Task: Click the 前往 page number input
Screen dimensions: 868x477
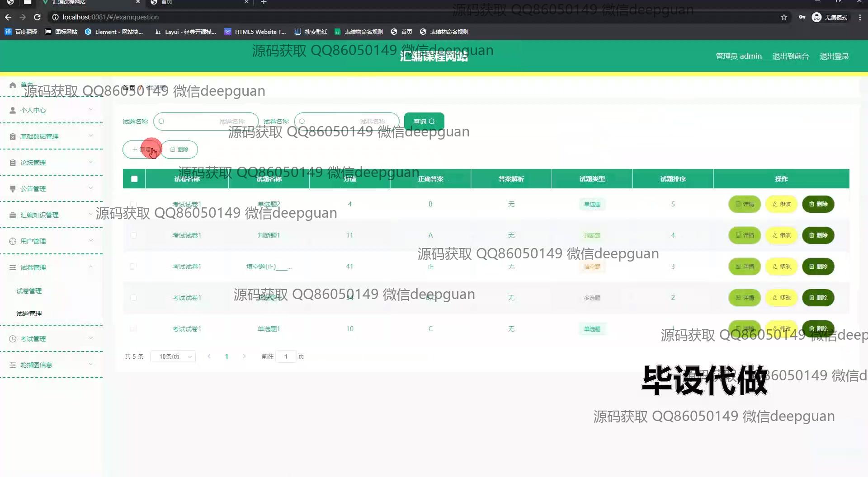Action: point(286,357)
